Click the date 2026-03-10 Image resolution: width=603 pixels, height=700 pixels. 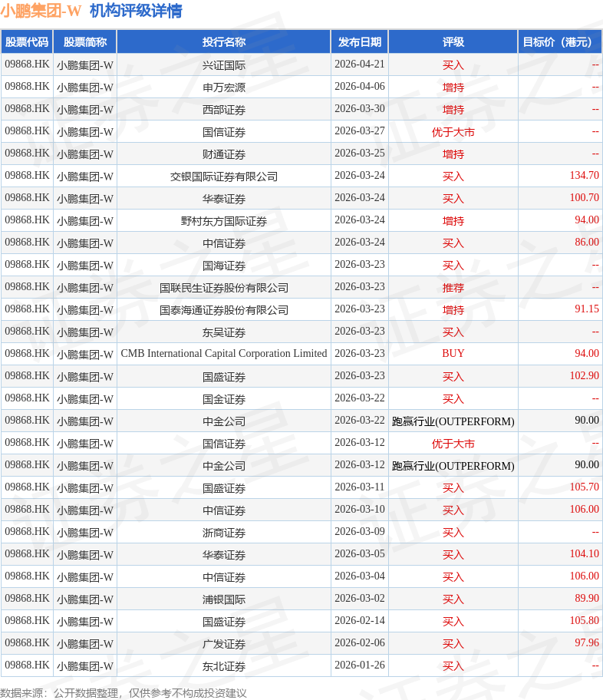click(x=359, y=510)
